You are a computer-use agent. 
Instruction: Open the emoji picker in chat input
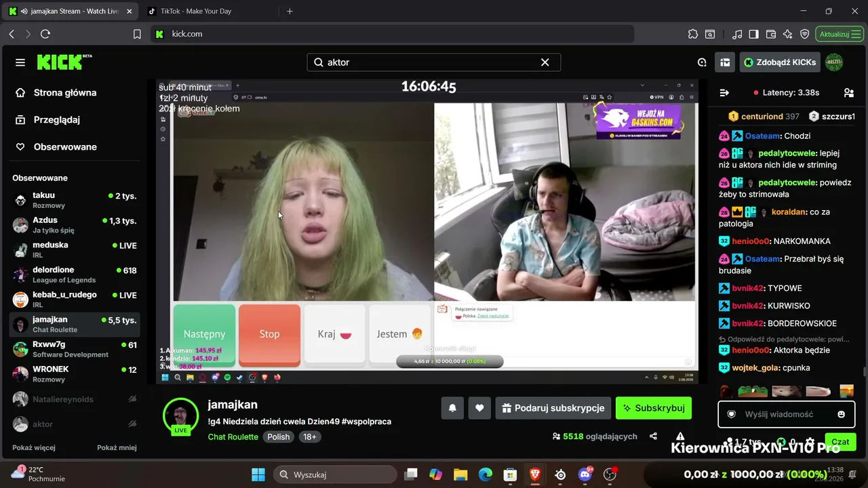[x=842, y=414]
